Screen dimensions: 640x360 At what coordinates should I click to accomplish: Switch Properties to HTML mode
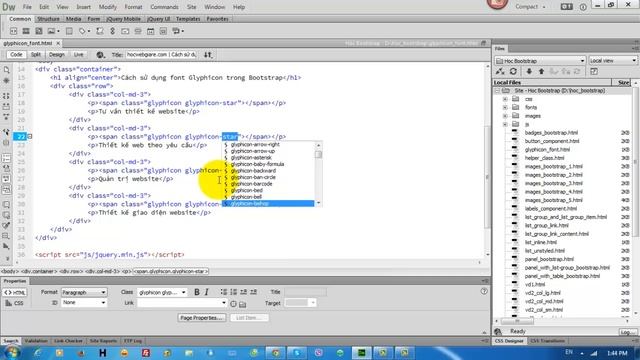point(15,292)
